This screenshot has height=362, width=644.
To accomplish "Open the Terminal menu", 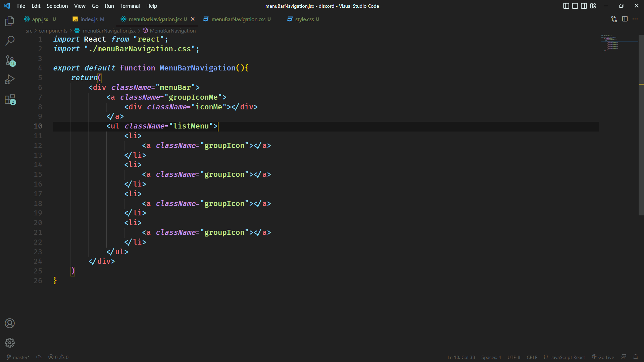I will pyautogui.click(x=130, y=6).
